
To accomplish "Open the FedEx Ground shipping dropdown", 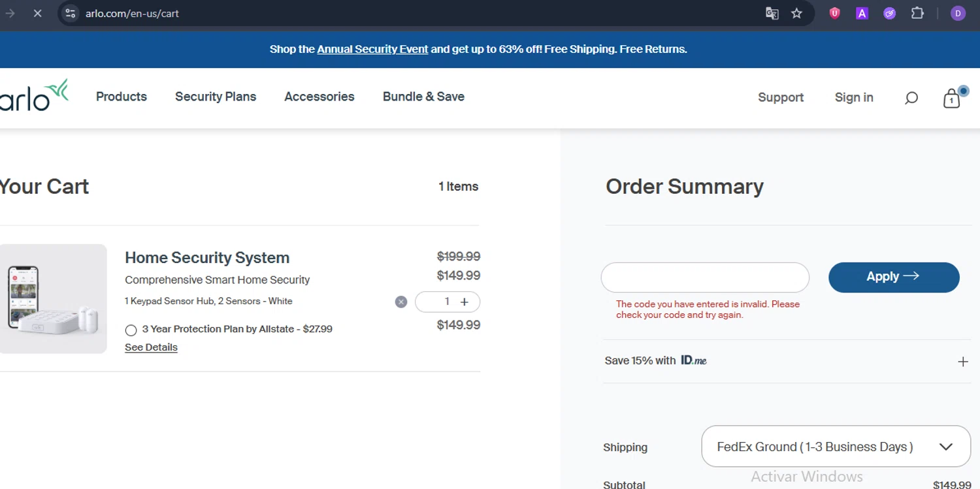I will [836, 447].
